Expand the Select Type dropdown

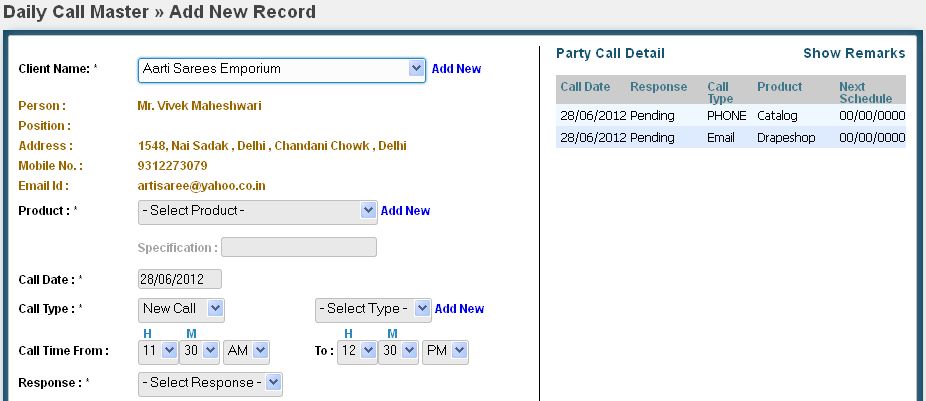tap(372, 309)
